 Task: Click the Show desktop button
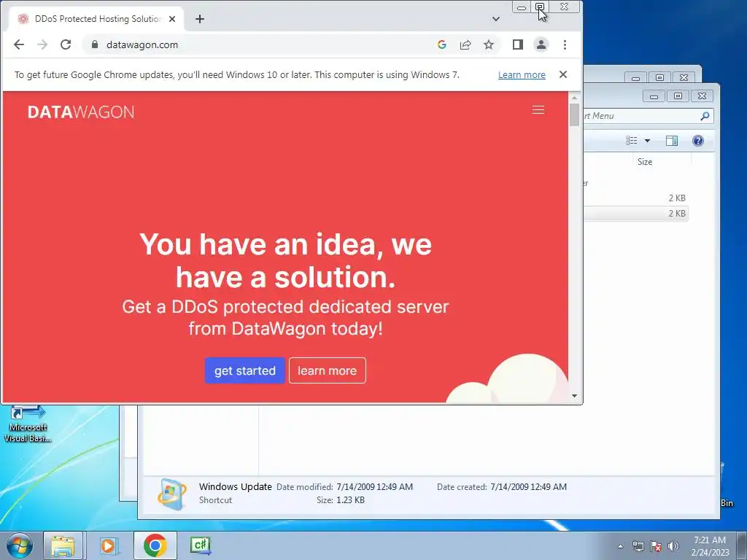(x=742, y=546)
